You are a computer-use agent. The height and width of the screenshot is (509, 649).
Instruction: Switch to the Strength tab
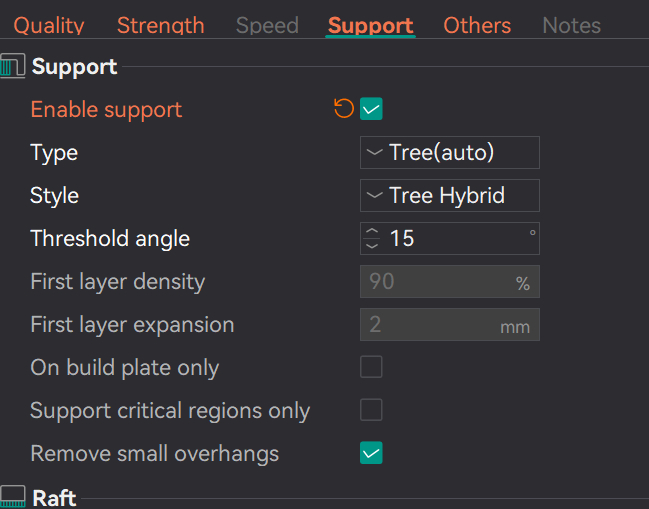pyautogui.click(x=161, y=26)
